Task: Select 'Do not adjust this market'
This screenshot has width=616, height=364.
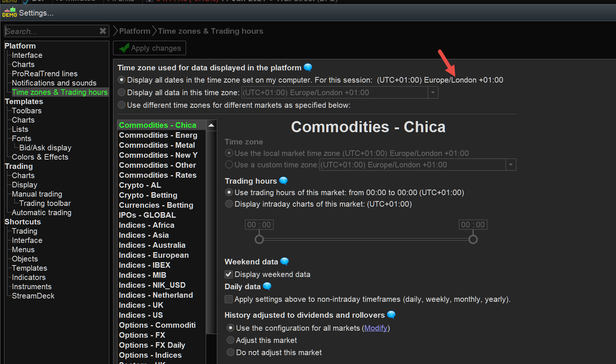Action: (231, 353)
